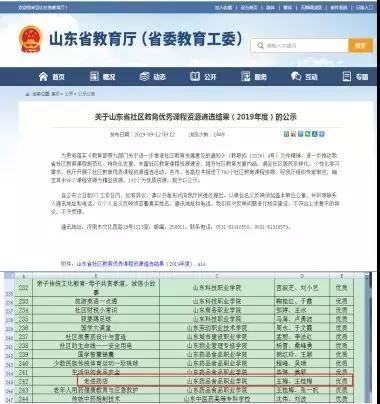Click 公开 in the breadcrumb path
The height and width of the screenshot is (404, 380).
(x=69, y=94)
